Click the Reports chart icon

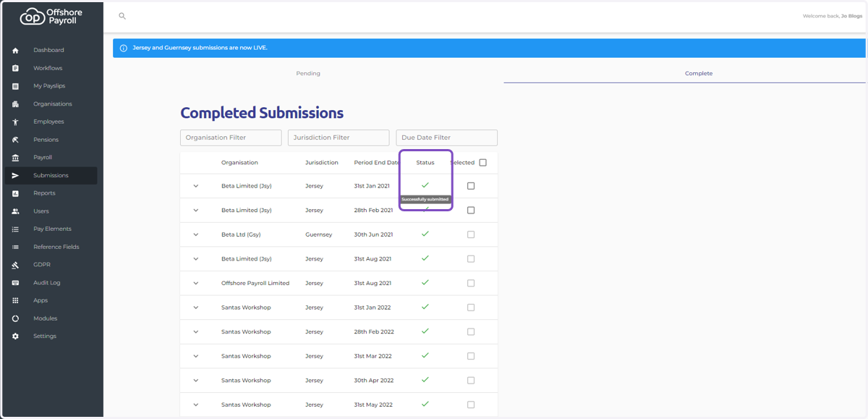(x=15, y=193)
